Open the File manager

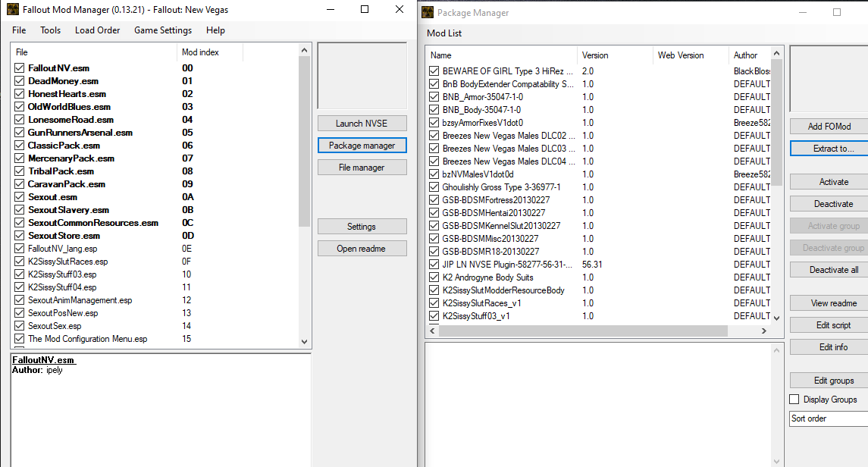coord(362,167)
